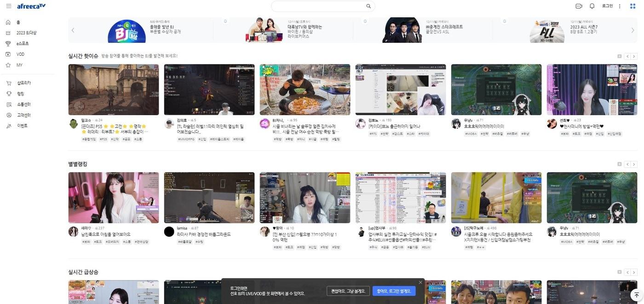Advance 별별랭킹 list with its right chevron
This screenshot has height=304, width=644.
634,164
